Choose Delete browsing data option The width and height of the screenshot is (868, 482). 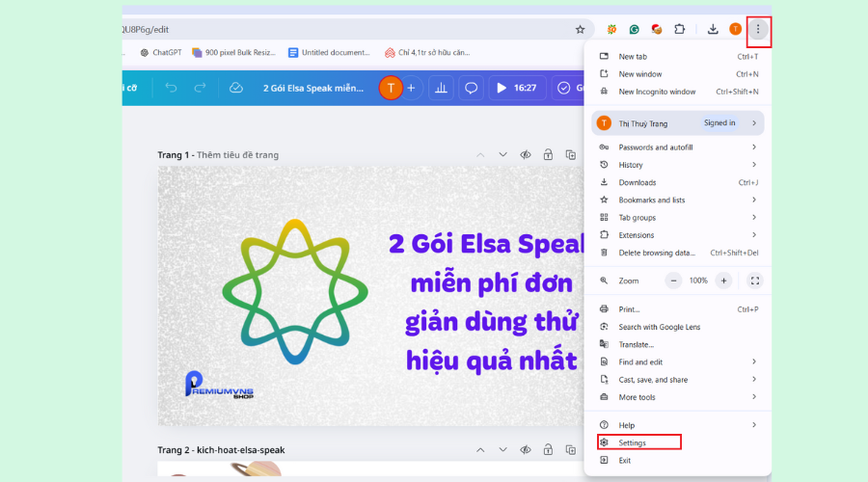coord(678,253)
